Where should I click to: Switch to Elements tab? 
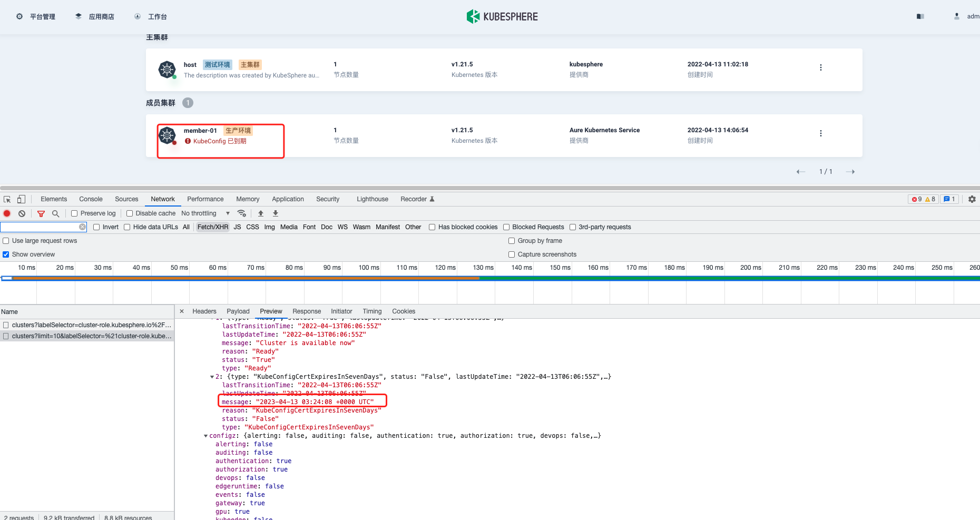pyautogui.click(x=54, y=199)
